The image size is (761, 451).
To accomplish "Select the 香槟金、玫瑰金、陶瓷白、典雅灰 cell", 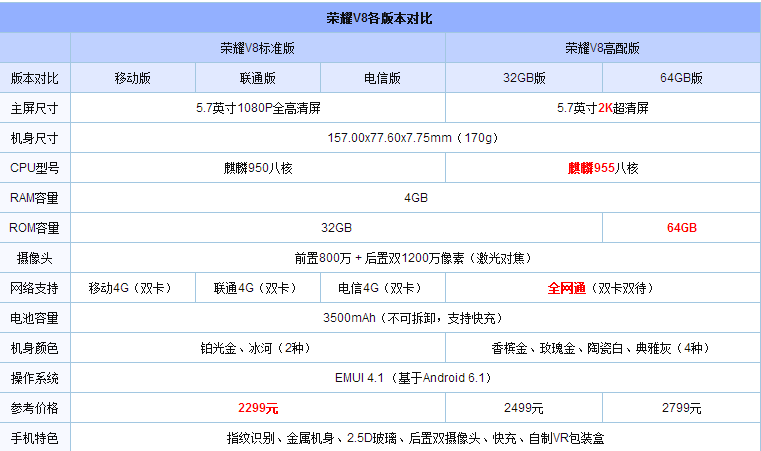I will [602, 348].
